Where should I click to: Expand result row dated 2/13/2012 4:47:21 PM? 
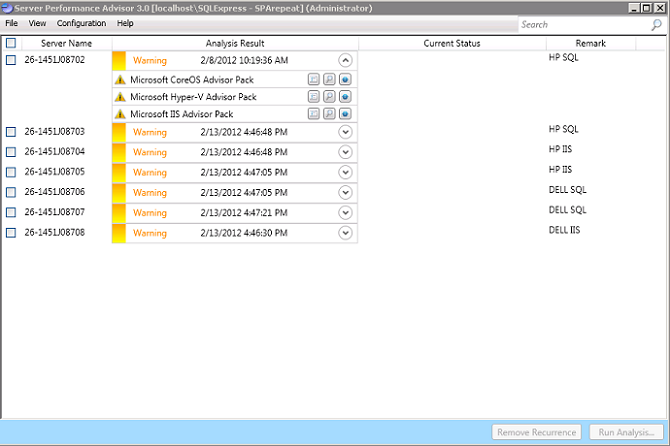click(345, 213)
